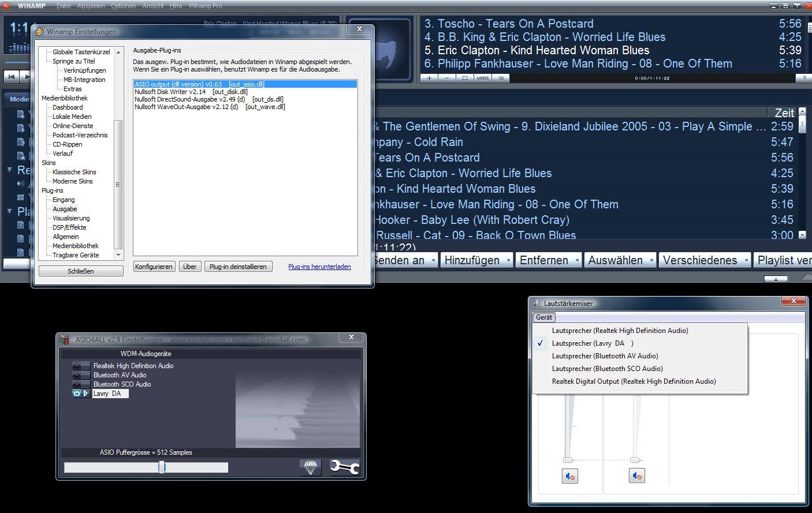Mute the right channel in Lautstärkemixer
Viewport: 812px width, 513px height.
click(636, 476)
